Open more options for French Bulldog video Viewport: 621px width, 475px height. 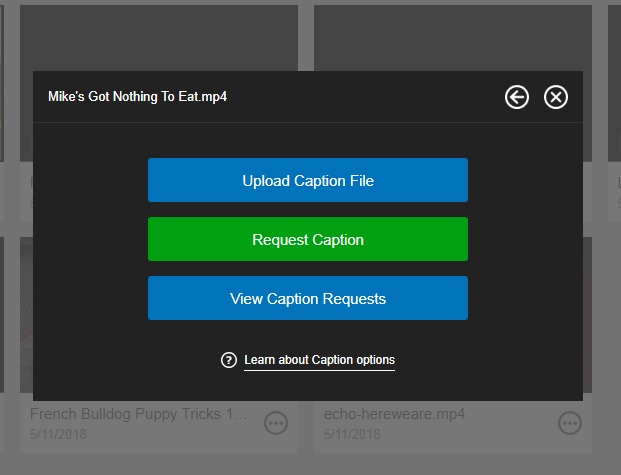pos(276,424)
